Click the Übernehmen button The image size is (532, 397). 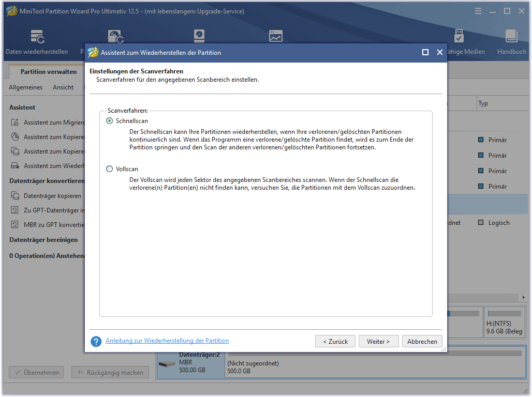coord(36,372)
